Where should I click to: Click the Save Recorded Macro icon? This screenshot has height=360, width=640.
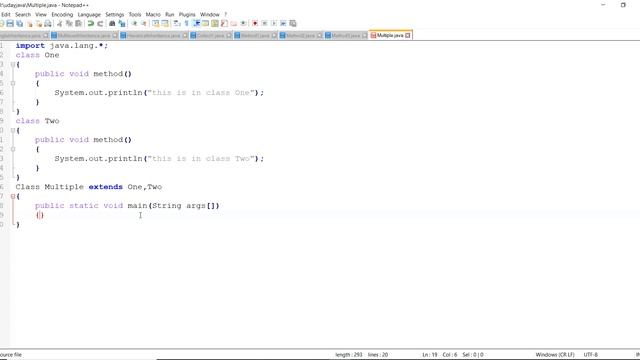pos(293,24)
